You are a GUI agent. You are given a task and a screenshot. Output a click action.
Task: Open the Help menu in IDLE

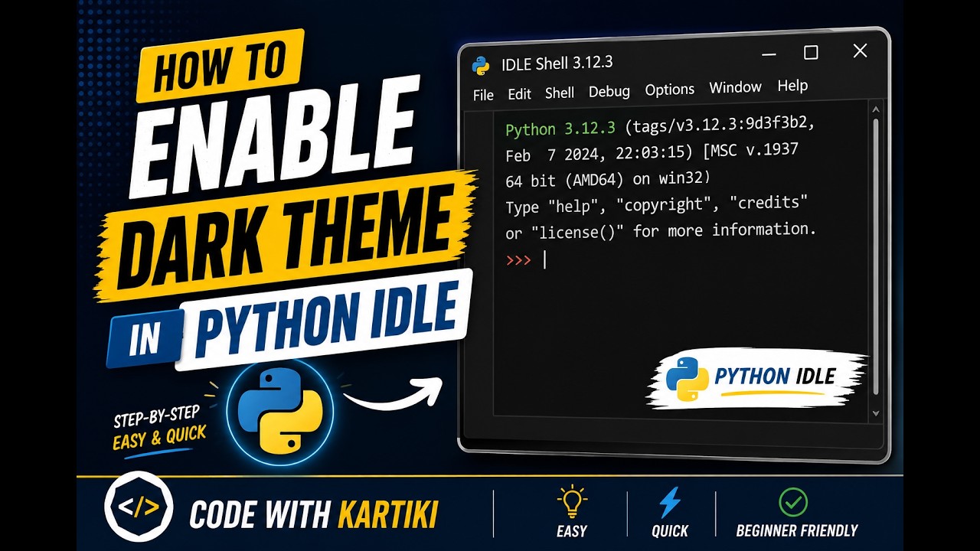coord(792,86)
